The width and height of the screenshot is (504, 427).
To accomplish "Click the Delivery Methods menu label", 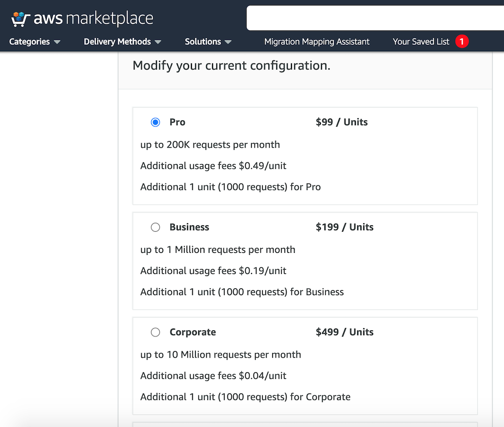I will coord(117,42).
